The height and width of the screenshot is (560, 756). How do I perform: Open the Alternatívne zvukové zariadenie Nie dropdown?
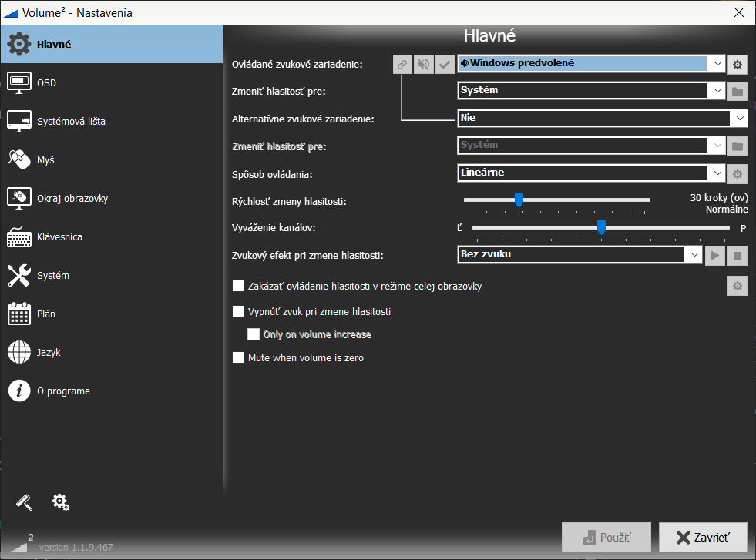(x=739, y=119)
